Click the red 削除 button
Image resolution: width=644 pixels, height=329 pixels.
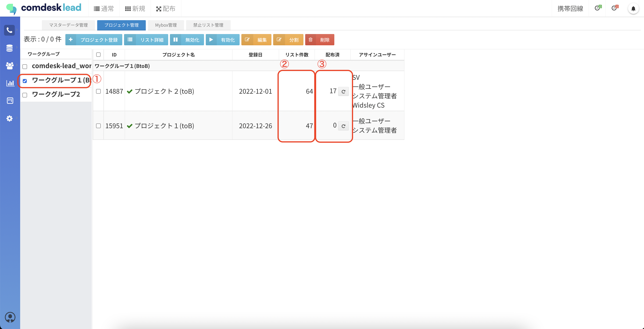click(x=320, y=40)
